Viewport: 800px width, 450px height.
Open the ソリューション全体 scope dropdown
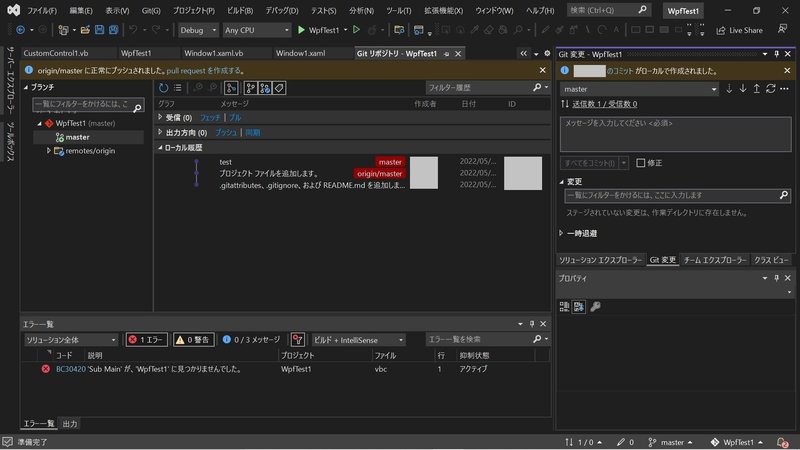point(71,340)
